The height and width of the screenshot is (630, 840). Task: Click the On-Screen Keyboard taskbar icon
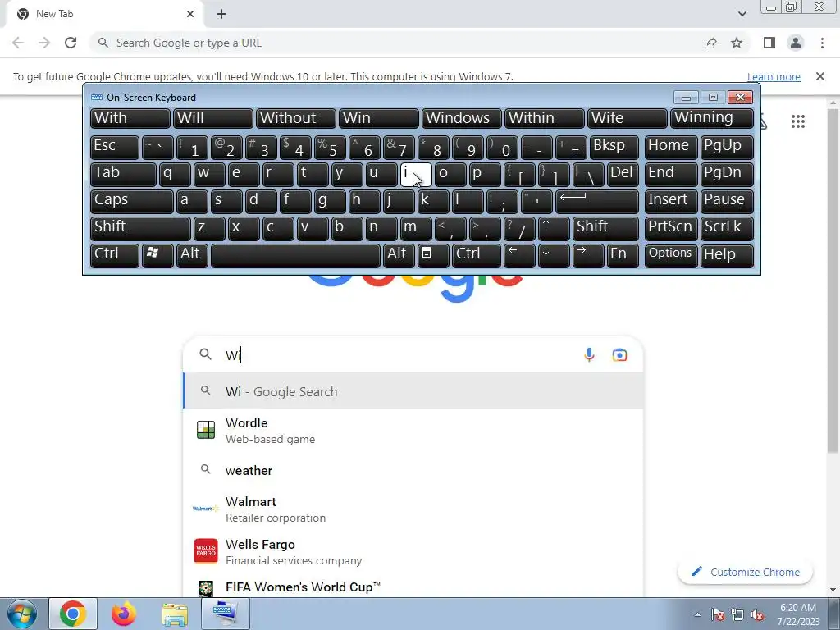226,614
